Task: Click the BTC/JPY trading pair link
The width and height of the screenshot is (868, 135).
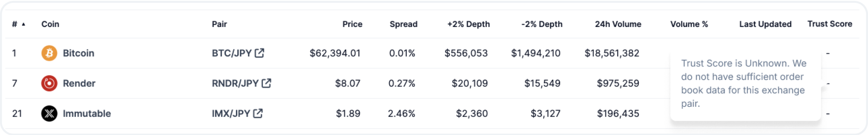Action: pos(232,53)
